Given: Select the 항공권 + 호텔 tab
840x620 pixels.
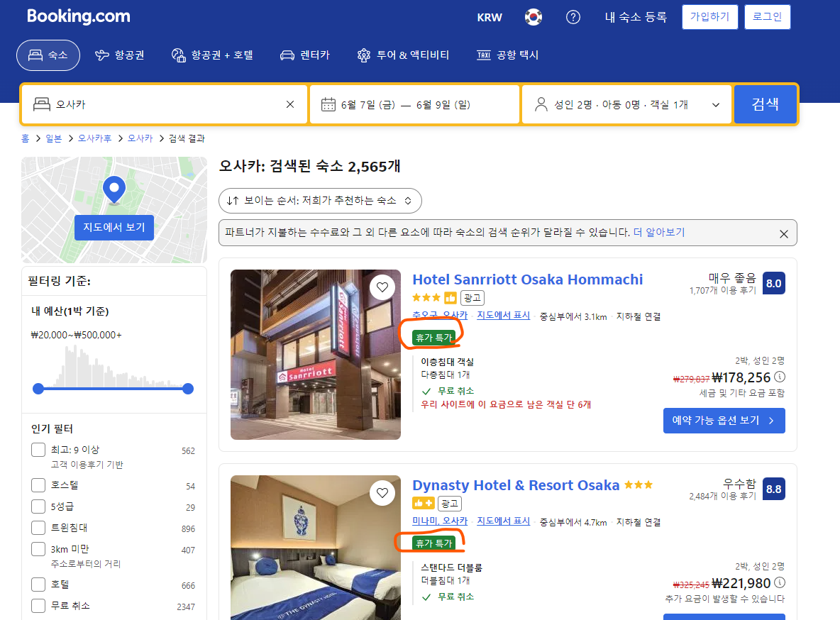Looking at the screenshot, I should tap(212, 55).
